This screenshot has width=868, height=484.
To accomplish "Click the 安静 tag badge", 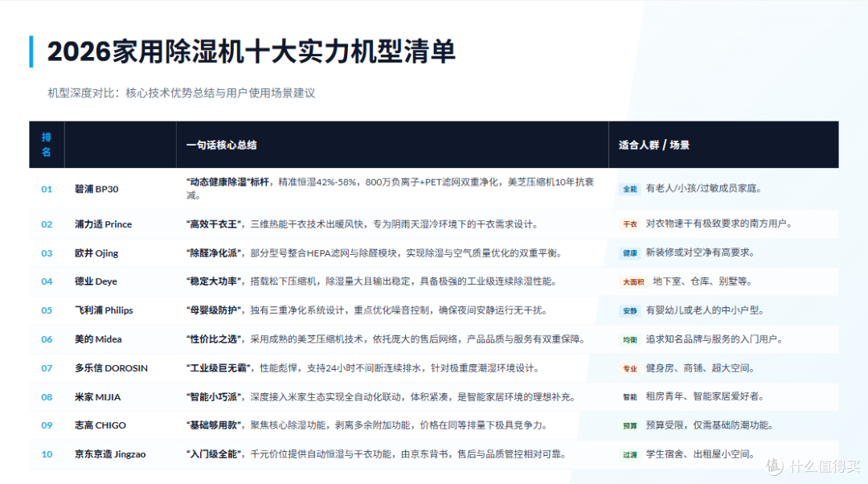I will pyautogui.click(x=630, y=310).
